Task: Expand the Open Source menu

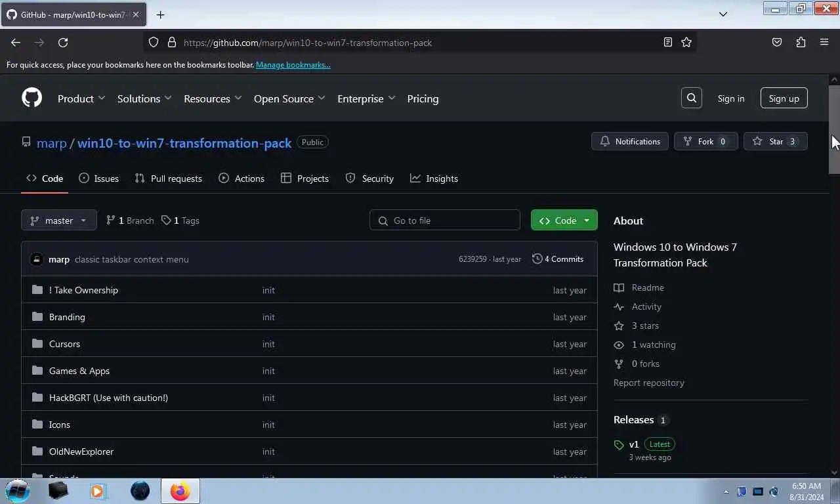Action: (x=289, y=98)
